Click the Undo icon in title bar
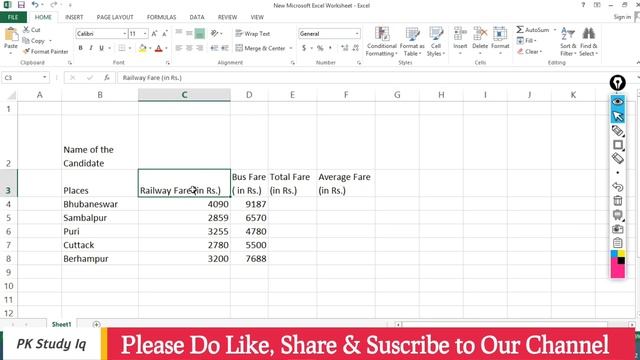Viewport: 640px width, 360px height. coord(36,5)
